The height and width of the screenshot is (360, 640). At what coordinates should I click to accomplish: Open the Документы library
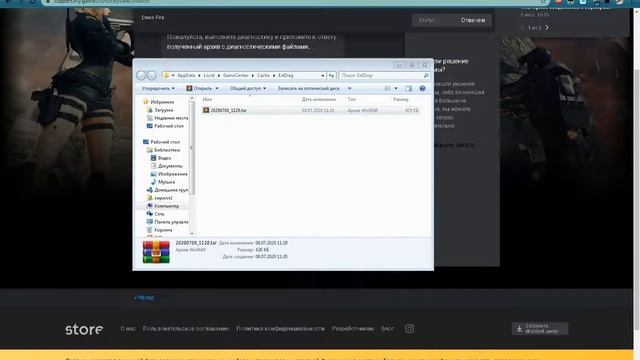tap(167, 166)
